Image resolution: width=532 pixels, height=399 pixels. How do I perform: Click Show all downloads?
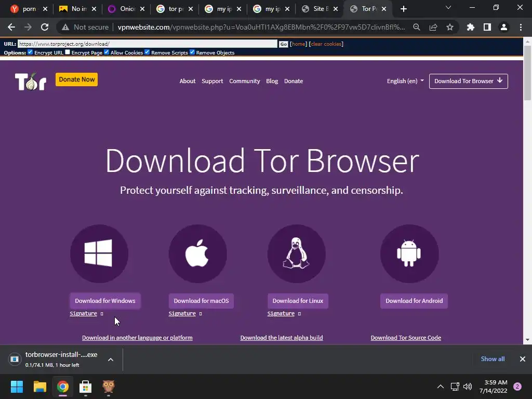pos(493,359)
